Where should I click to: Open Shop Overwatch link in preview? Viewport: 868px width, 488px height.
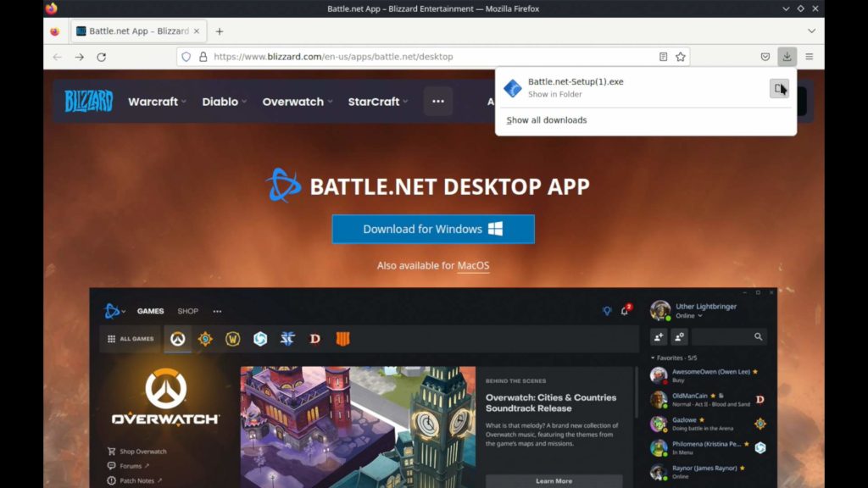(137, 452)
